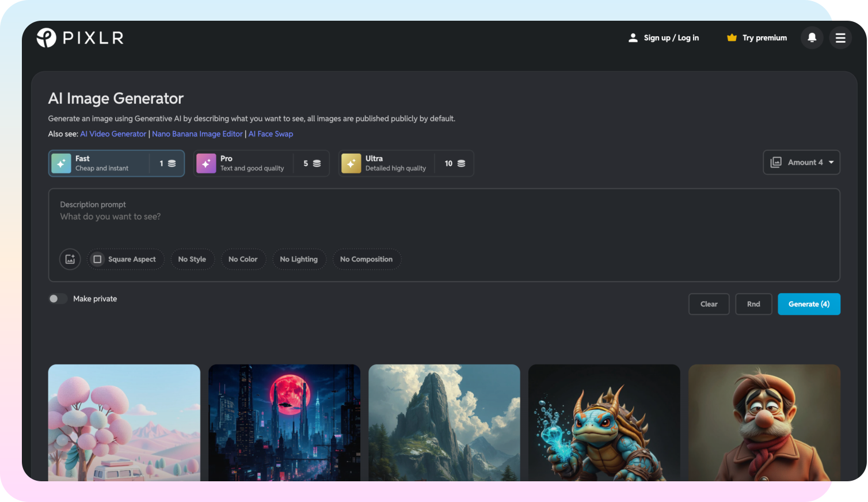Click the image upload icon in the prompt box
The image size is (868, 502).
pyautogui.click(x=70, y=259)
